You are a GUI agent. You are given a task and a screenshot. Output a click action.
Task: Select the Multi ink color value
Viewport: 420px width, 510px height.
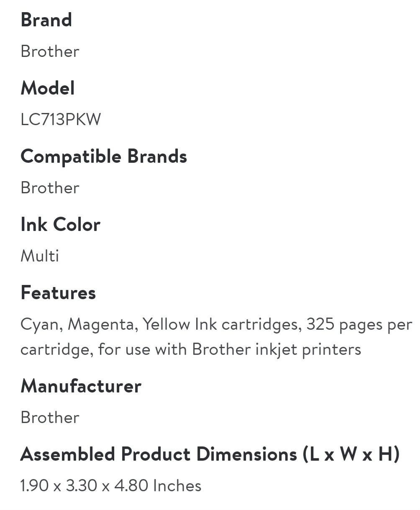40,256
